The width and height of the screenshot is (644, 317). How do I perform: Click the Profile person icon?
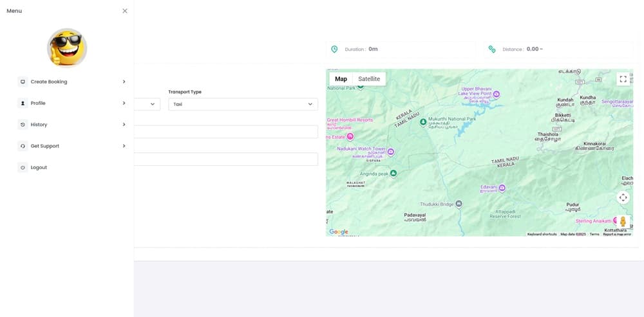[23, 103]
